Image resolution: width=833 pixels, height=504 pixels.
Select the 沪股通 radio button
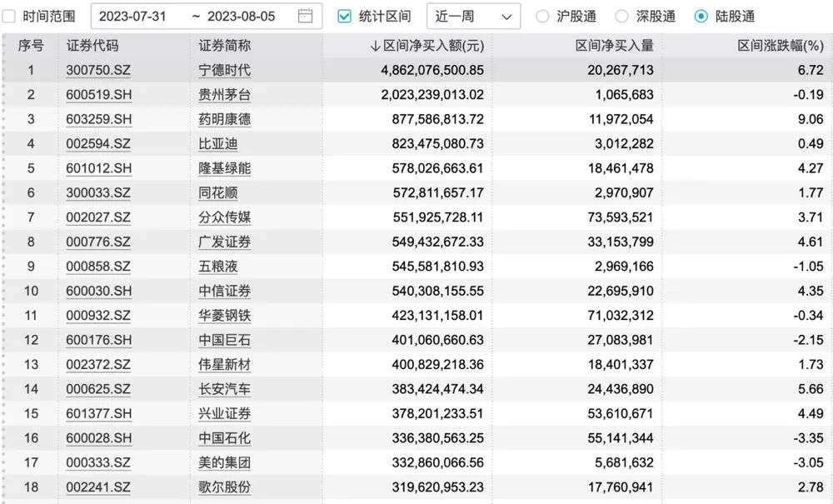(542, 17)
